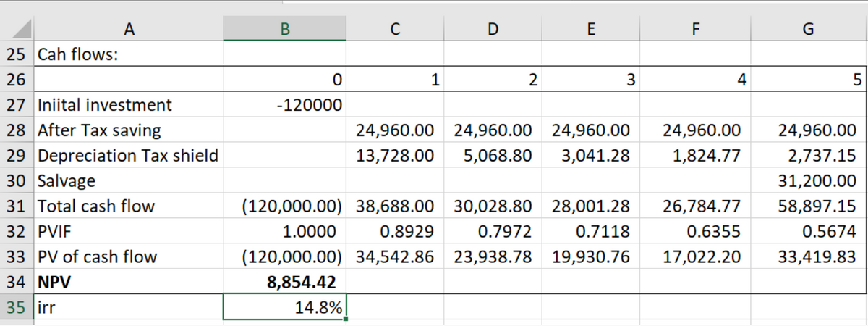This screenshot has height=326, width=868.
Task: Select column D header
Action: click(492, 29)
